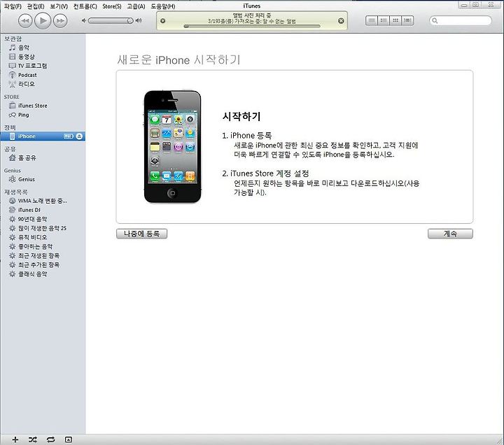The image size is (504, 445).
Task: Click the iPhone battery status indicator
Action: click(x=69, y=136)
